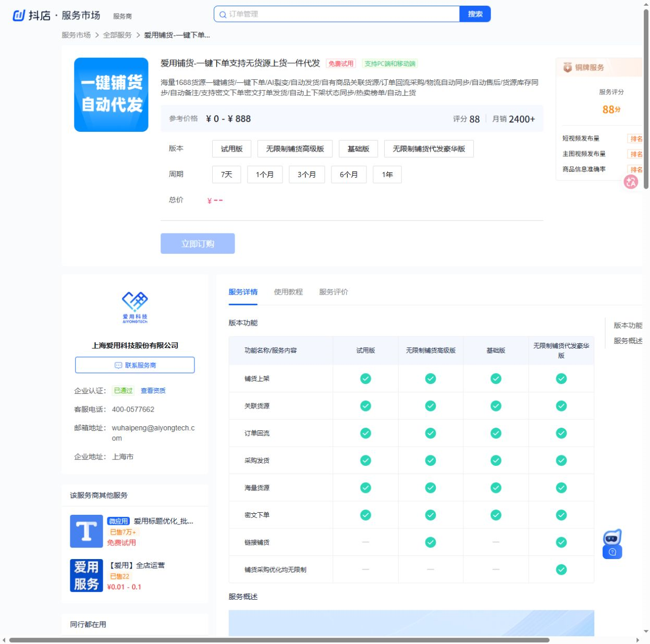
Task: Open the 排名 tag beside 主图视频发布量
Action: click(635, 154)
